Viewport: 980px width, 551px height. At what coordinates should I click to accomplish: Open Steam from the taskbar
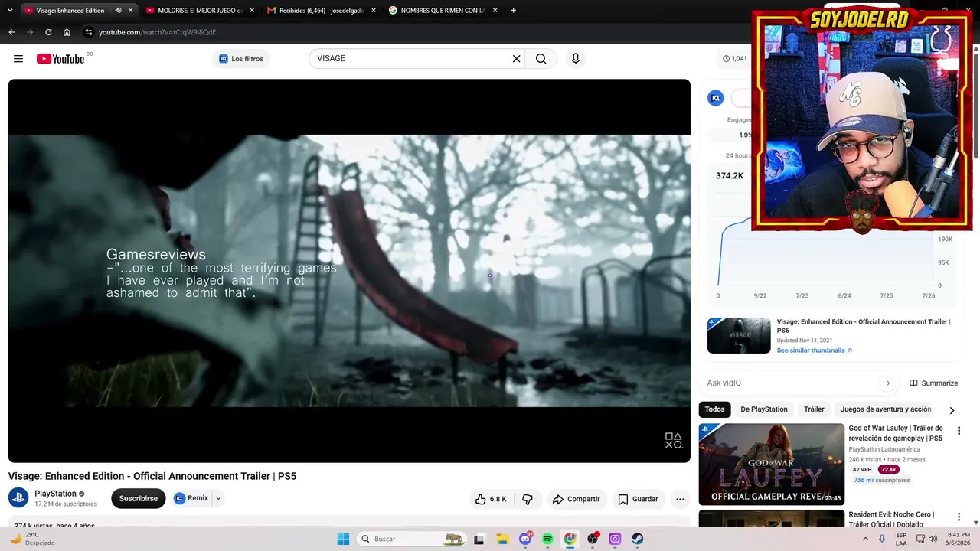637,539
